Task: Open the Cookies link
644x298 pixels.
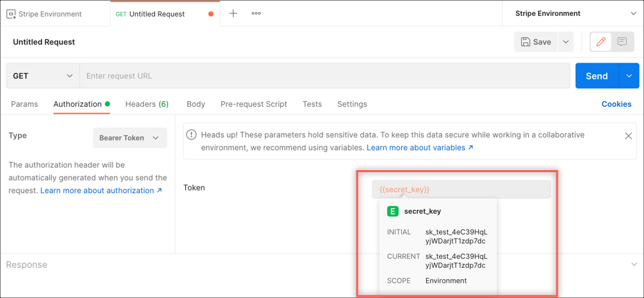Action: (x=616, y=104)
